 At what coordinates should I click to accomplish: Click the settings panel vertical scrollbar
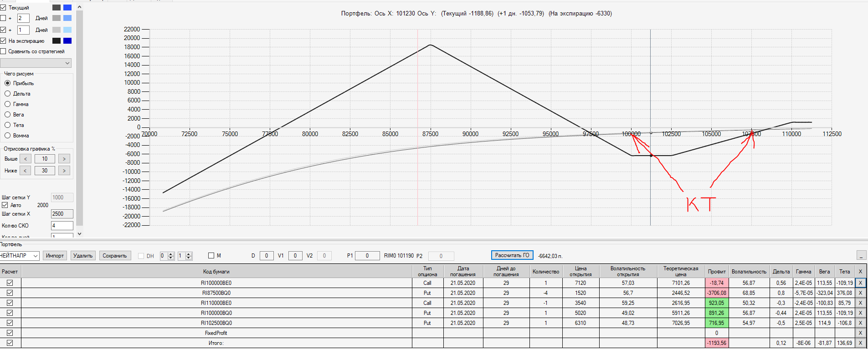coord(80,118)
